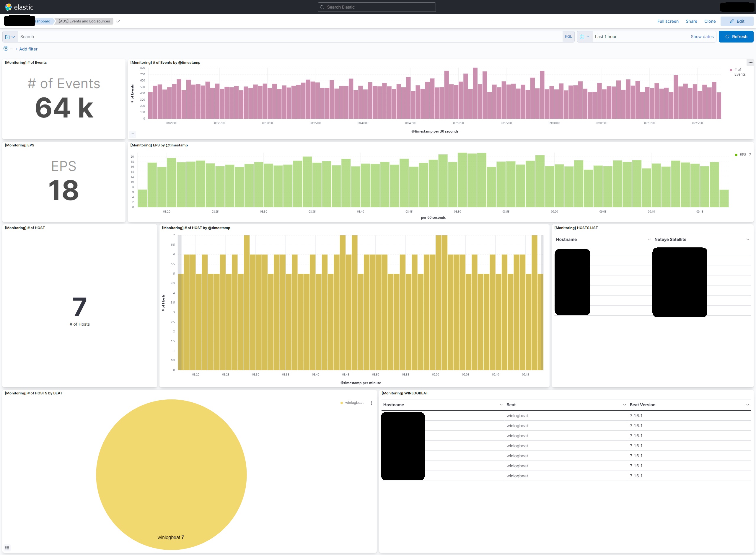756x555 pixels.
Task: Click the Elastic logo
Action: click(x=7, y=7)
